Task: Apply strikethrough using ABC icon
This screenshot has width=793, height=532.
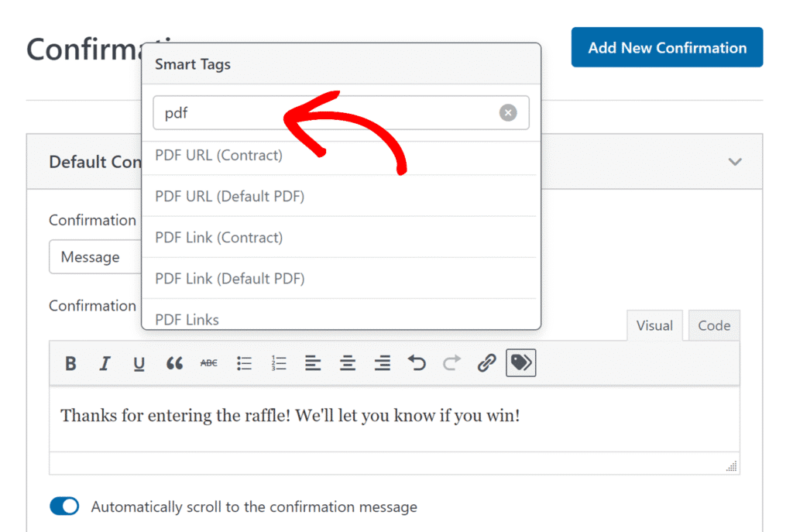Action: pyautogui.click(x=209, y=363)
